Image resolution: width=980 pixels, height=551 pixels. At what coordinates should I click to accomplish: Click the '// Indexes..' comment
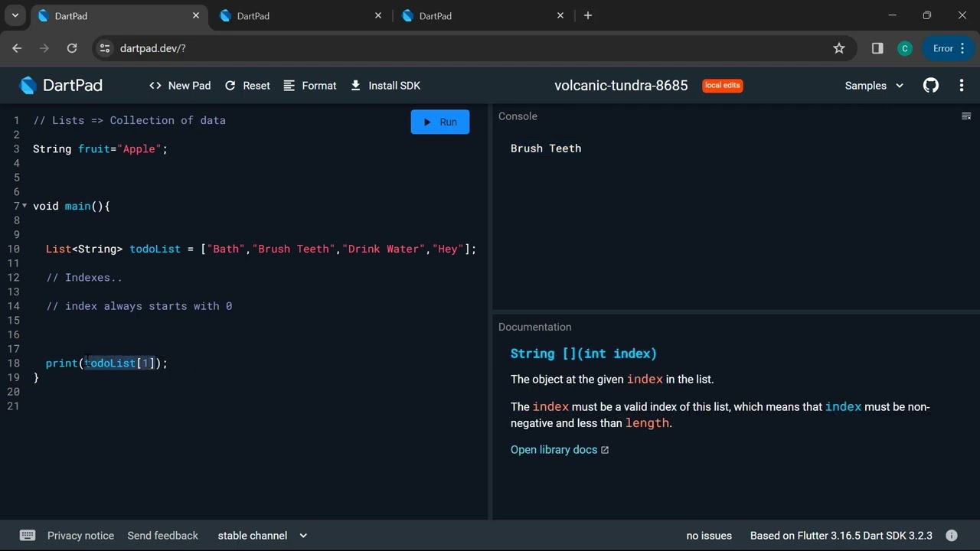click(x=84, y=278)
